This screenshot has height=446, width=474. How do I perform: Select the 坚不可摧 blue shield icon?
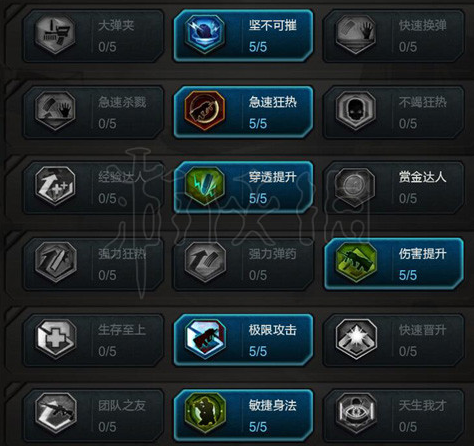click(205, 35)
